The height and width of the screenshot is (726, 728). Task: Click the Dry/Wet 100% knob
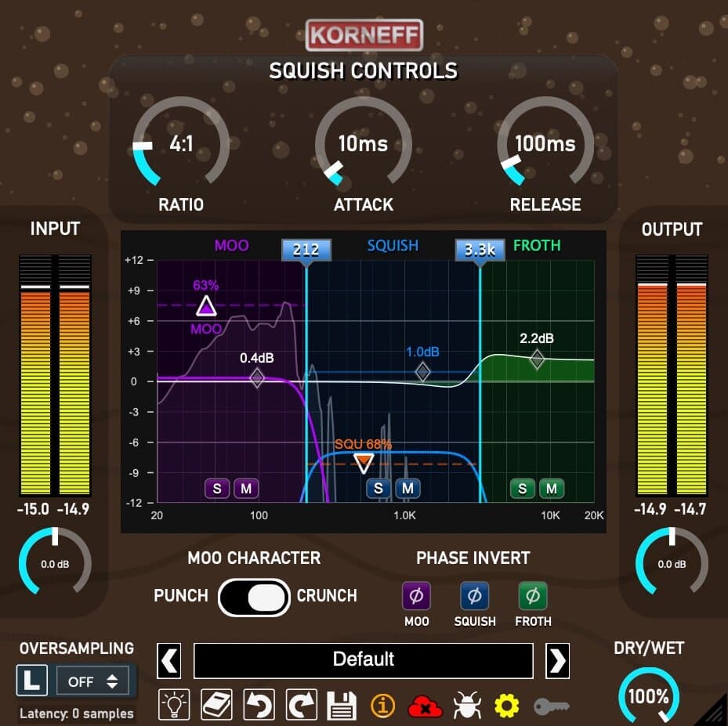(648, 696)
